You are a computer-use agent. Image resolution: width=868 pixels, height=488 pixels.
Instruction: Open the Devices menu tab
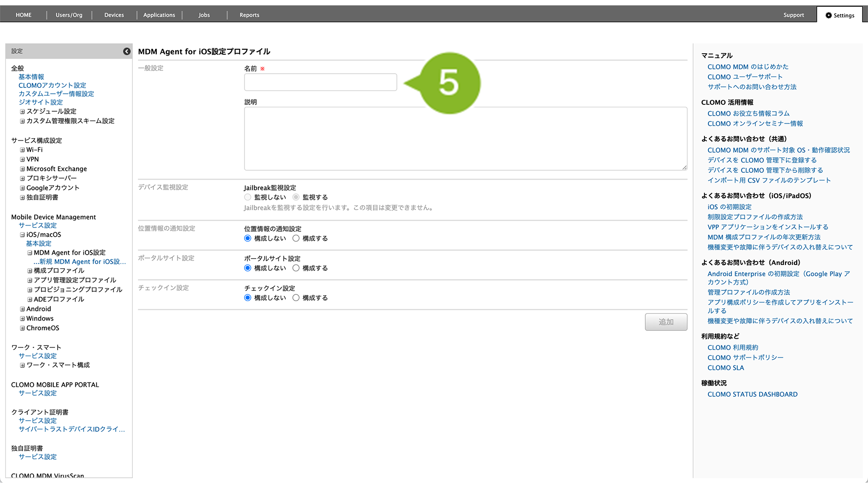[114, 15]
